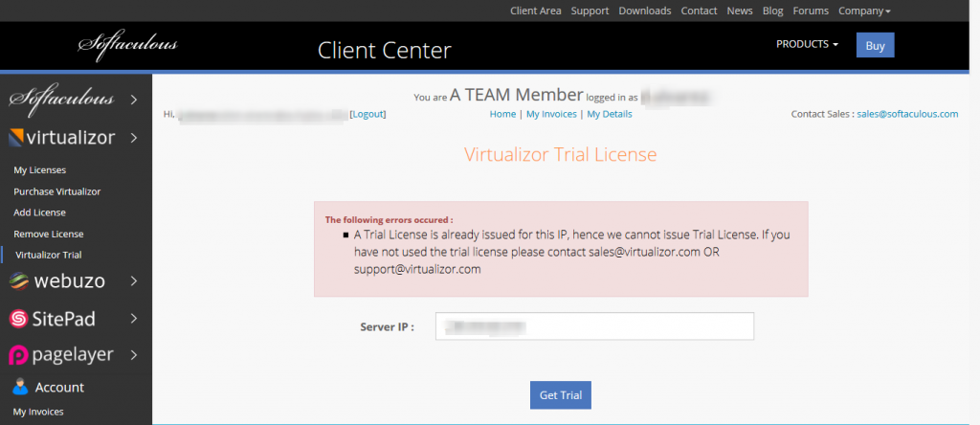Expand the Webuzo sidebar chevron
The width and height of the screenshot is (980, 425).
134,281
